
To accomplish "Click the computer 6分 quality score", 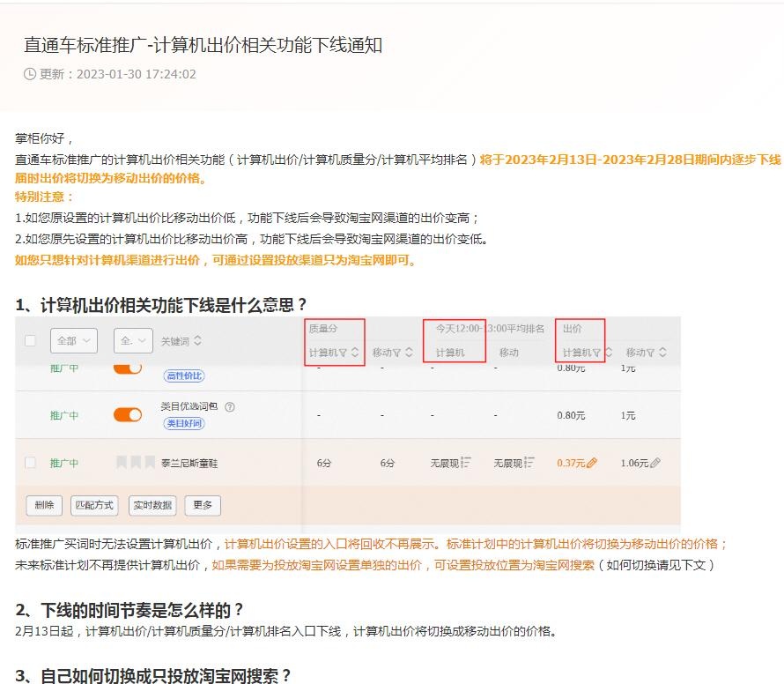I will click(324, 463).
